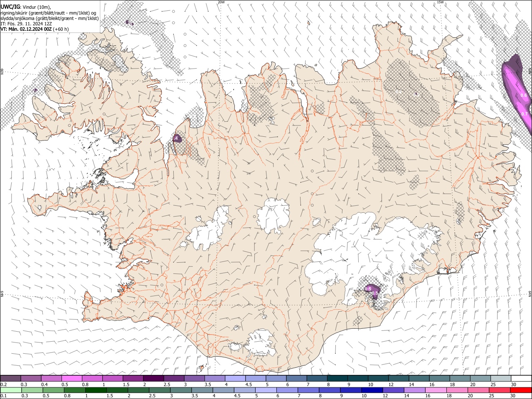The height and width of the screenshot is (399, 532).
Task: Click the '30' label in the upper legend row
Action: (x=514, y=384)
